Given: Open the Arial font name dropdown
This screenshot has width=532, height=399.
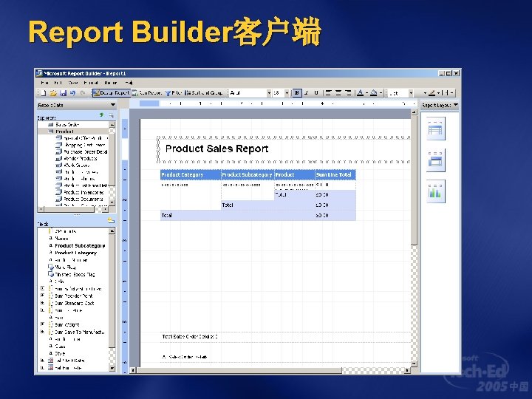Looking at the screenshot, I should (269, 92).
